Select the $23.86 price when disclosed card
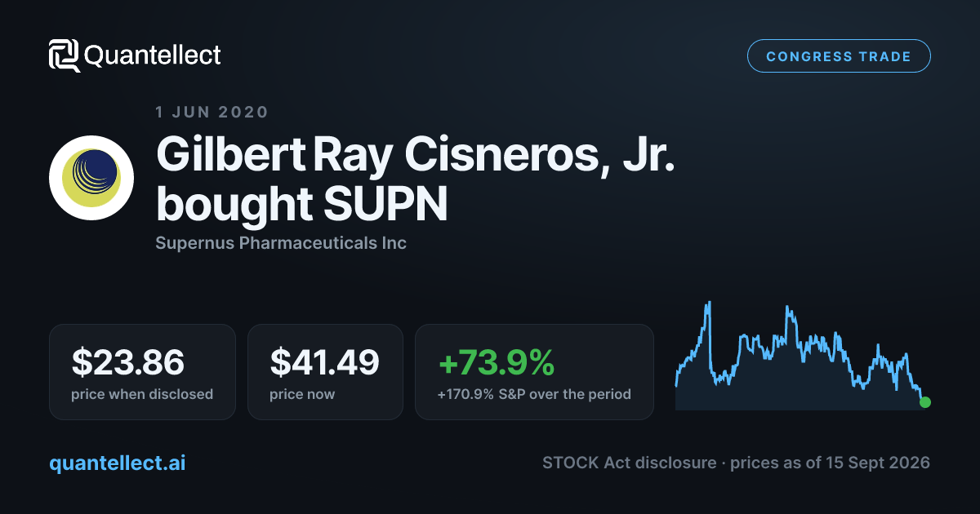980x514 pixels. click(x=142, y=372)
